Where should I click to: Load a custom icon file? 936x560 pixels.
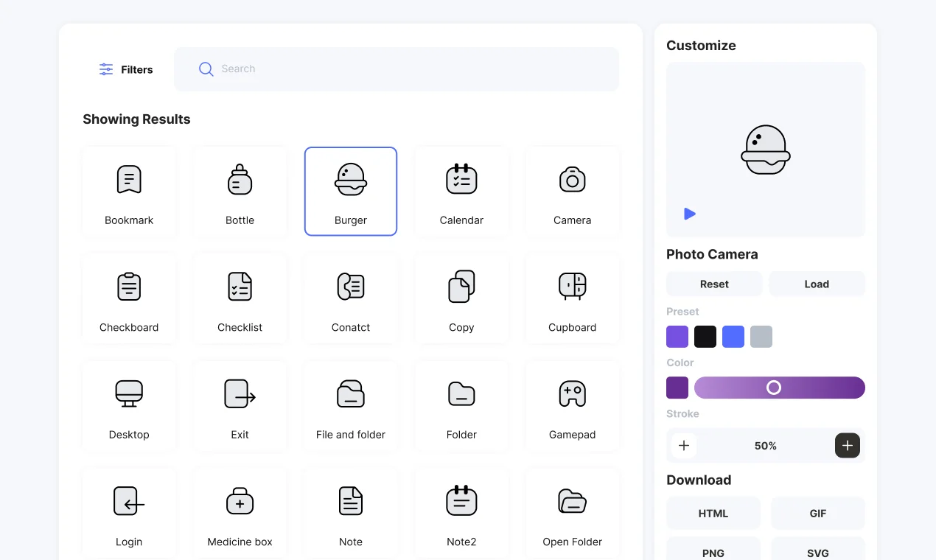click(x=817, y=284)
